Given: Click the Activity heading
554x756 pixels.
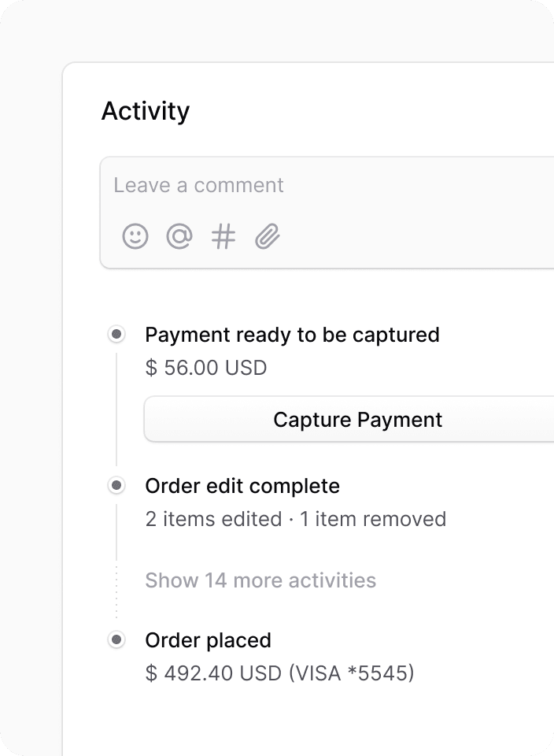Looking at the screenshot, I should [146, 111].
